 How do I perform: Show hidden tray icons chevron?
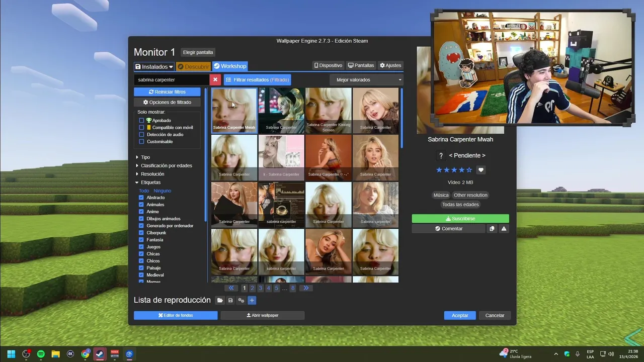556,354
